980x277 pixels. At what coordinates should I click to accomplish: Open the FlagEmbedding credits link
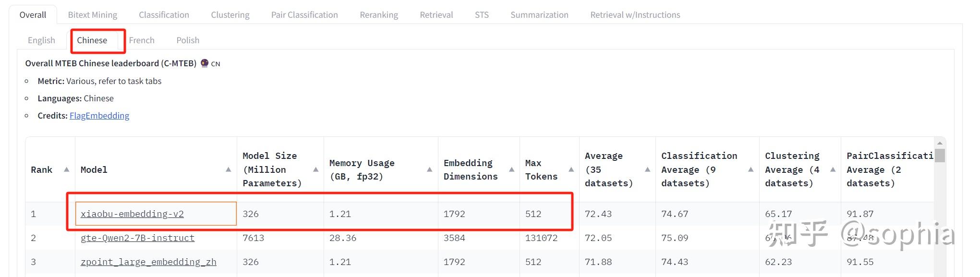[99, 115]
